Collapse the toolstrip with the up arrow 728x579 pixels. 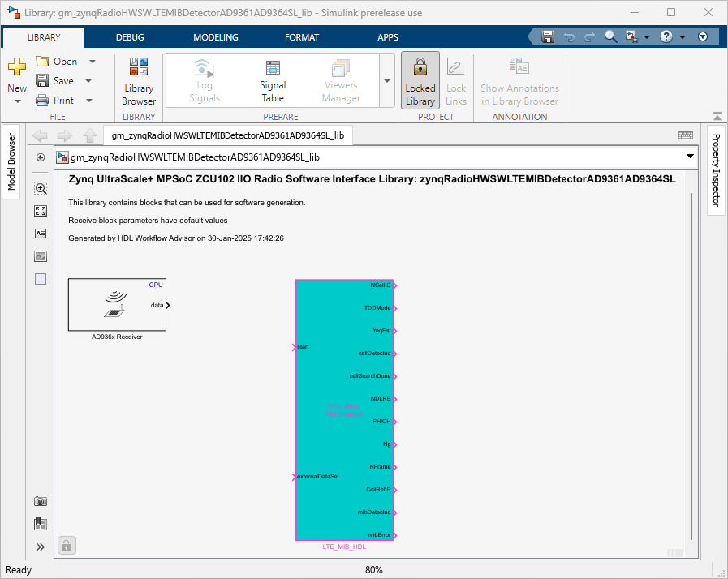717,115
